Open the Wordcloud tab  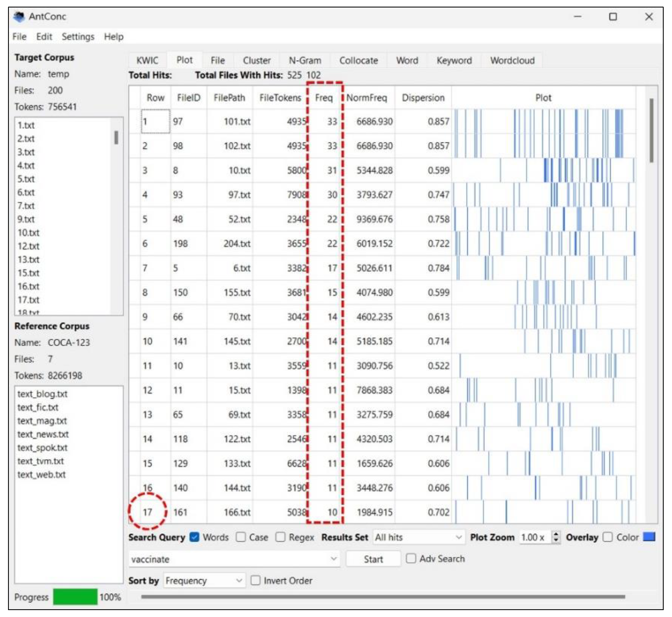(x=512, y=60)
